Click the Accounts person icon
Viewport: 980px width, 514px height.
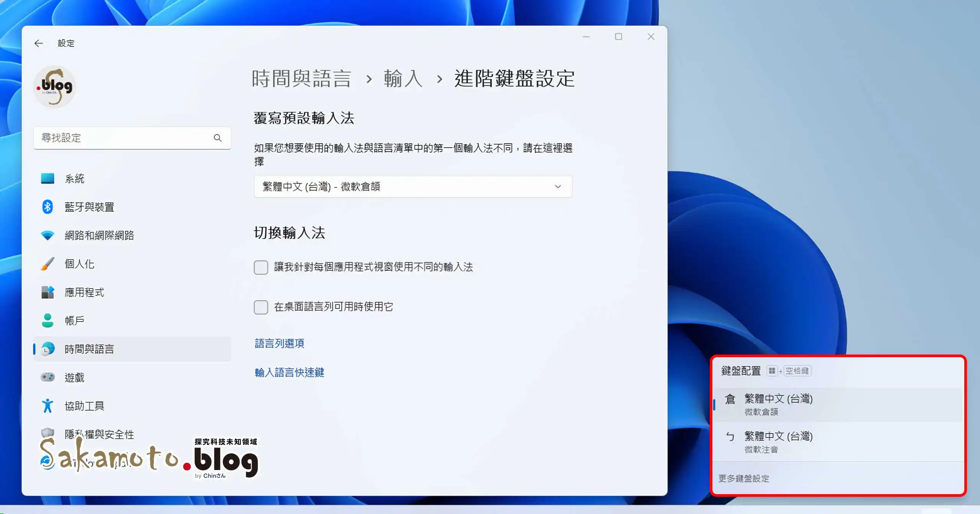tap(47, 320)
